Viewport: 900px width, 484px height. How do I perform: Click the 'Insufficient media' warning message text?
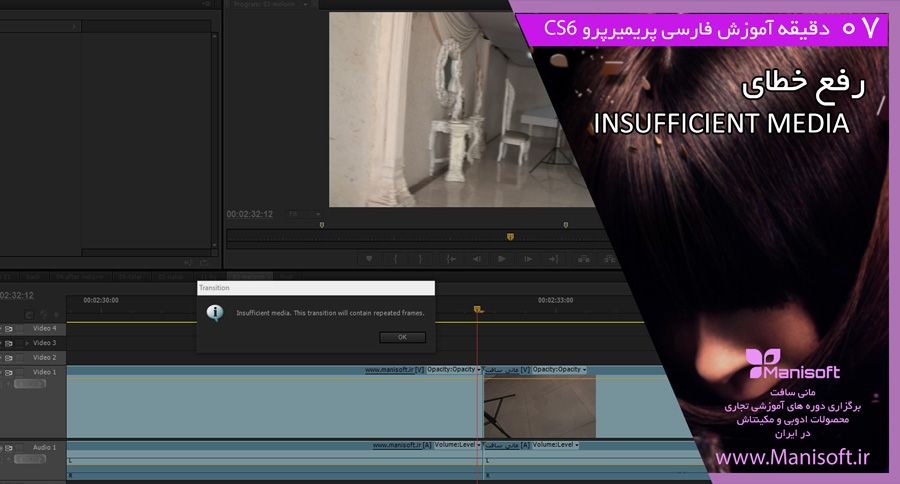pos(330,313)
